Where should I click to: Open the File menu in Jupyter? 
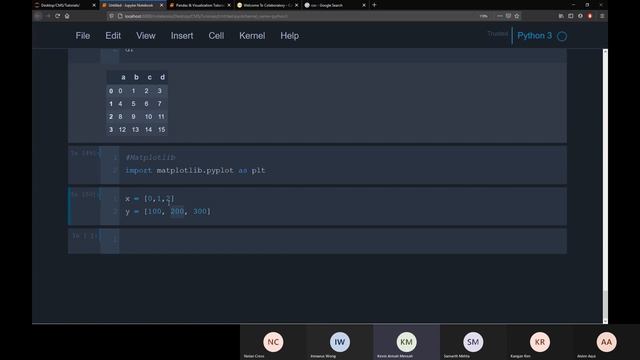click(82, 36)
